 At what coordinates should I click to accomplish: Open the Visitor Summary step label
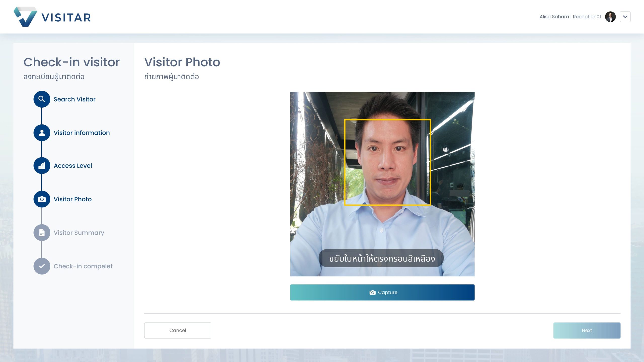coord(79,233)
